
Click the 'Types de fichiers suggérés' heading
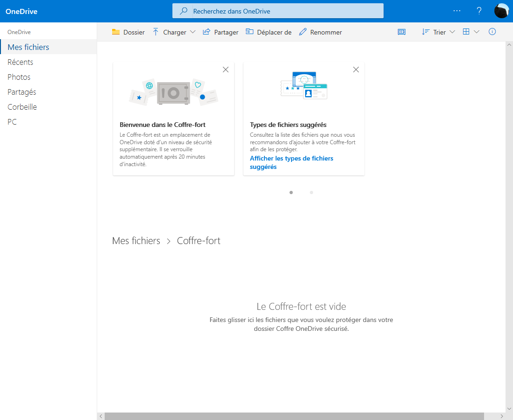[288, 125]
